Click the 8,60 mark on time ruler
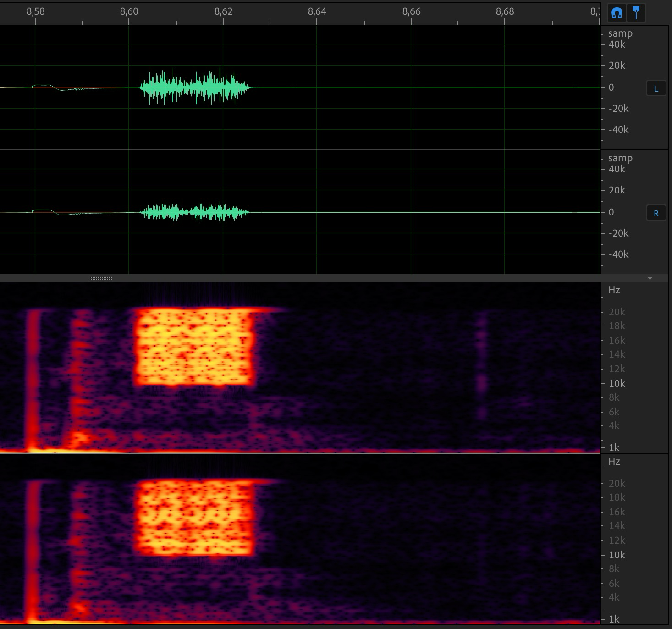Image resolution: width=672 pixels, height=629 pixels. click(129, 11)
